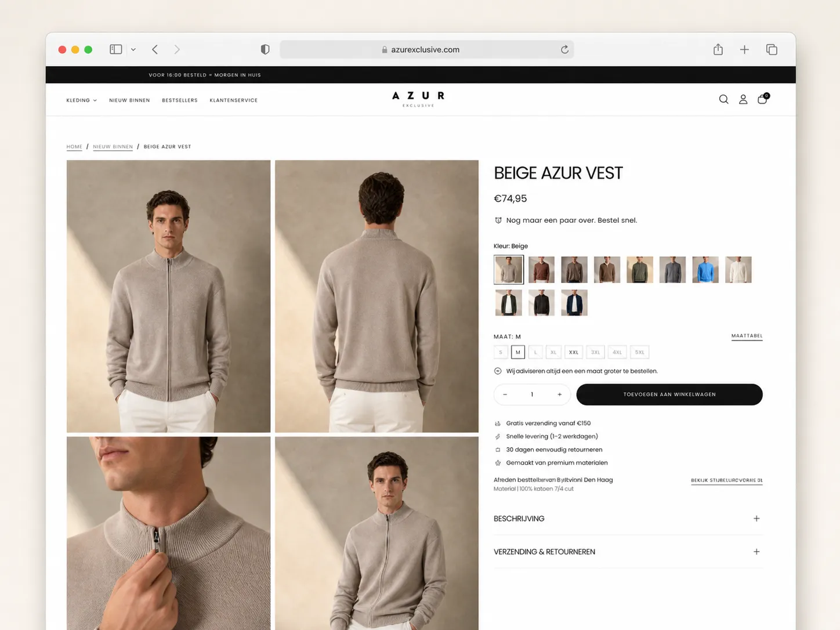Increase quantity with plus button

click(x=560, y=394)
